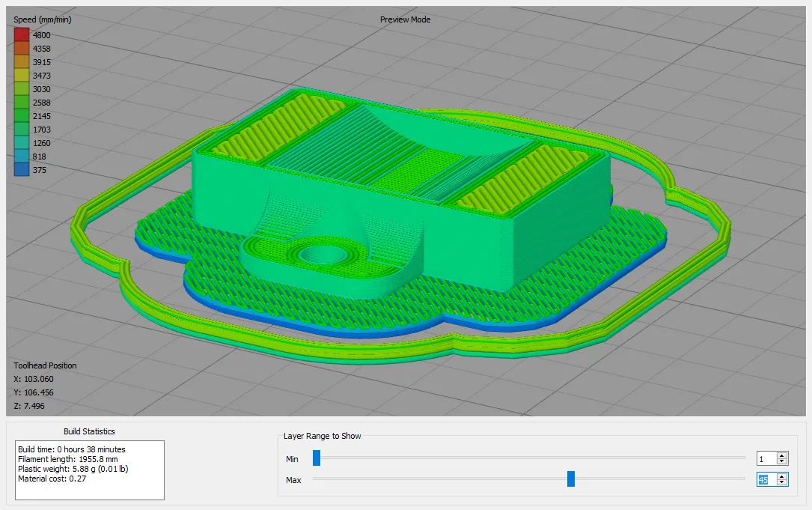
Task: Click the 2145 speed legend swatch
Action: [22, 115]
